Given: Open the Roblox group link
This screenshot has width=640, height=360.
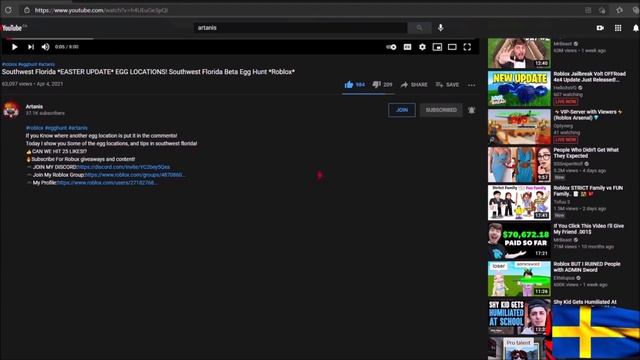Looking at the screenshot, I should coord(135,175).
